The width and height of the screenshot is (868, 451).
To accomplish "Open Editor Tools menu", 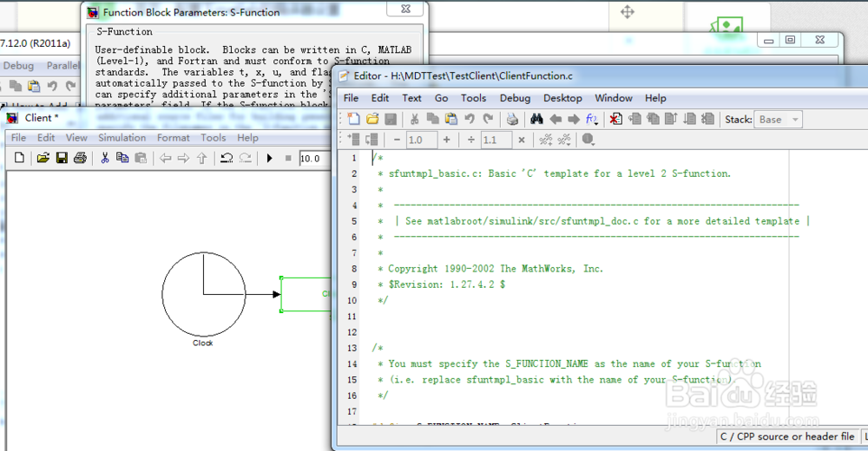I will point(473,98).
